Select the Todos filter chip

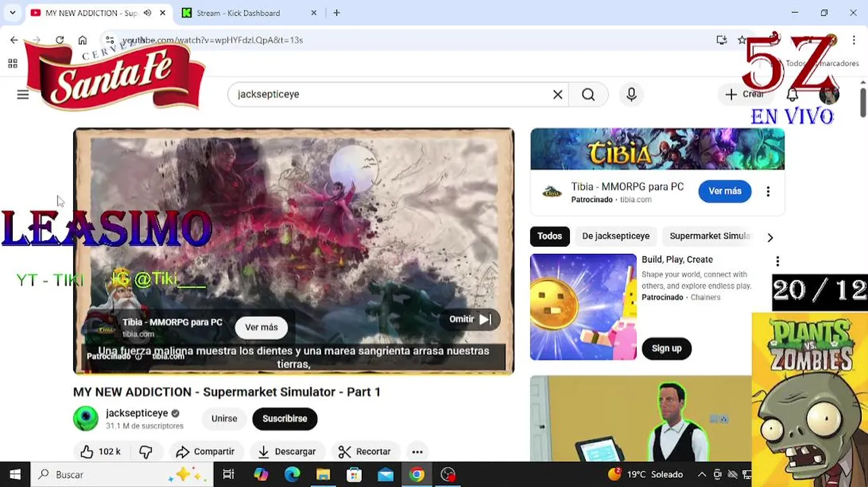[550, 236]
